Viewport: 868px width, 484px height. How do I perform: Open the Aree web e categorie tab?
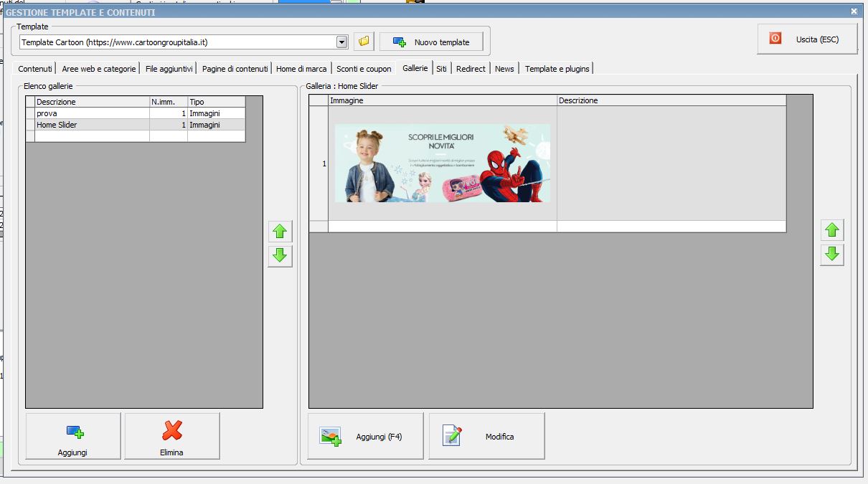99,69
